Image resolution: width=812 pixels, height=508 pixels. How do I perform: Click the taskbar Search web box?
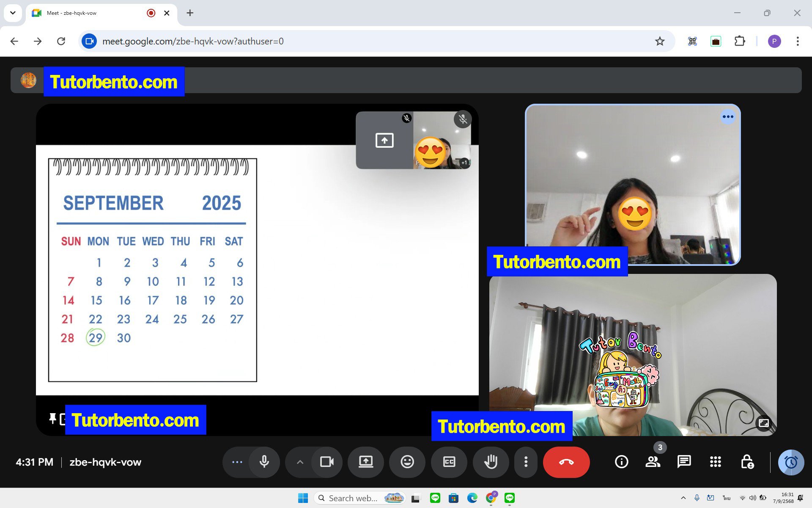(x=359, y=498)
